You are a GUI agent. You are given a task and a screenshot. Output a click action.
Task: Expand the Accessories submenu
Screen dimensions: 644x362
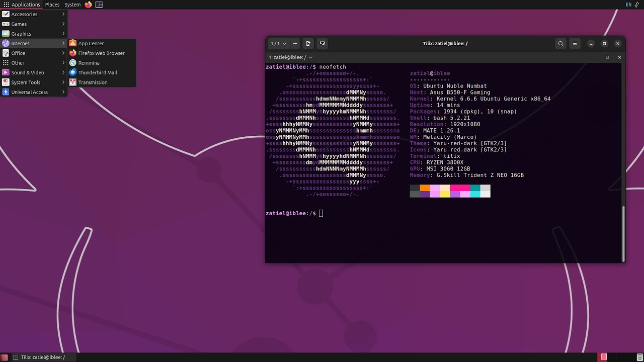(x=34, y=14)
